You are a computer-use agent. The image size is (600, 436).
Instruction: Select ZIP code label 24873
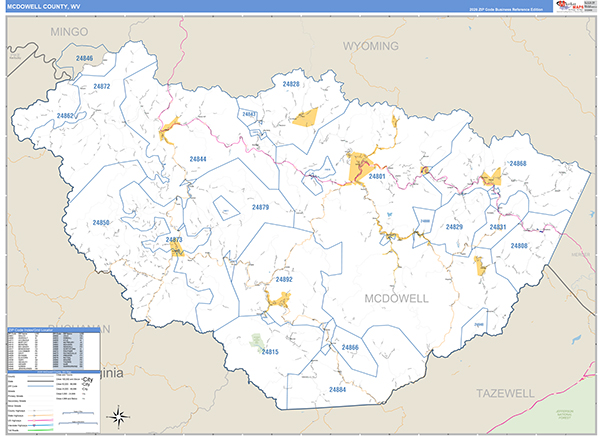pos(174,240)
